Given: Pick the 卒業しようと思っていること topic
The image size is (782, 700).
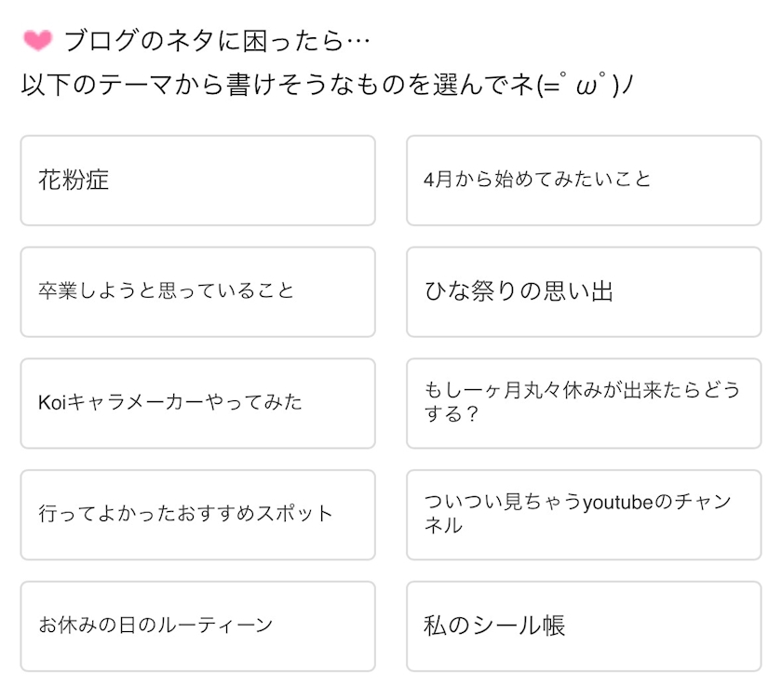Looking at the screenshot, I should [197, 291].
